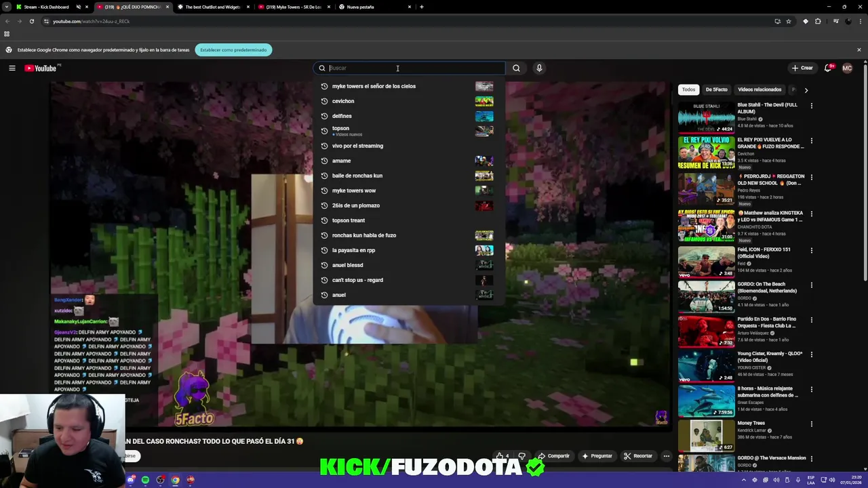Switch to 'The best ChatBot and Widgets' tab
The height and width of the screenshot is (488, 868).
point(212,7)
